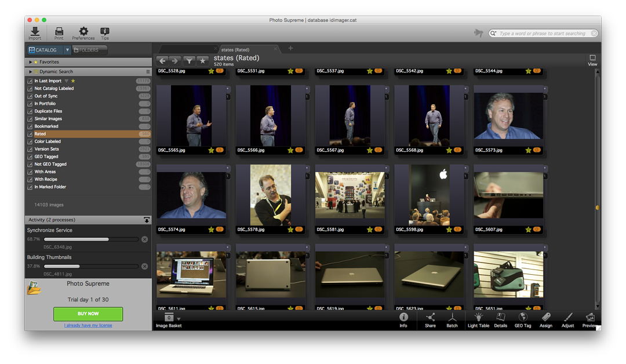Viewport: 626px width, 364px height.
Task: Navigate back with left arrow button
Action: 162,61
